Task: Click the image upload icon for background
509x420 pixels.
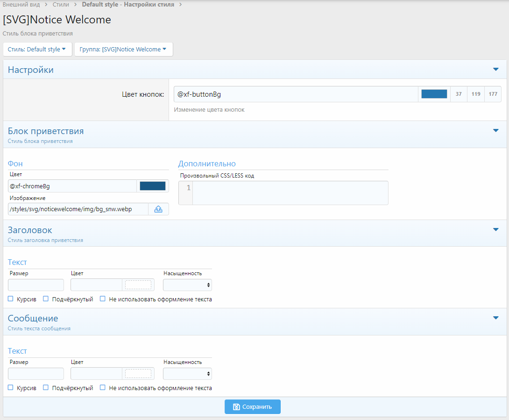Action: (158, 209)
